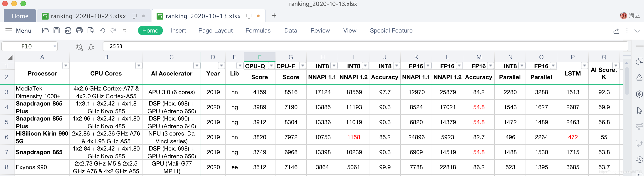
Task: Select the red LSTM value 472
Action: (573, 137)
